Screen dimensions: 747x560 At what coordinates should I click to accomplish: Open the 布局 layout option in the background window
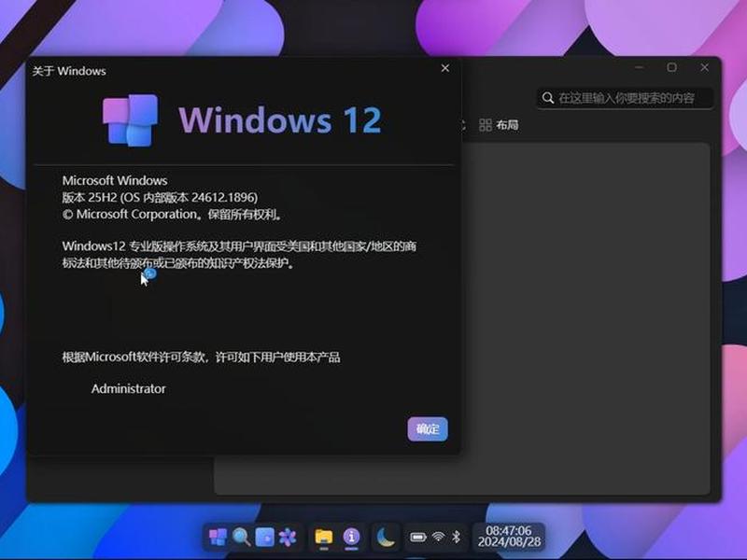[x=499, y=125]
